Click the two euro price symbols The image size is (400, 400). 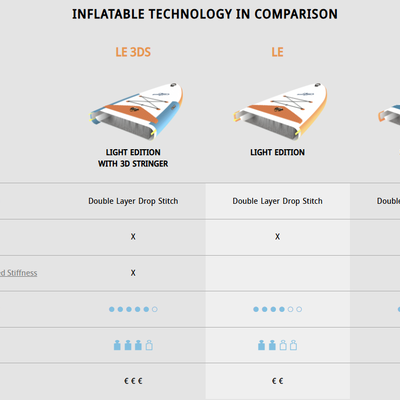[x=277, y=381]
